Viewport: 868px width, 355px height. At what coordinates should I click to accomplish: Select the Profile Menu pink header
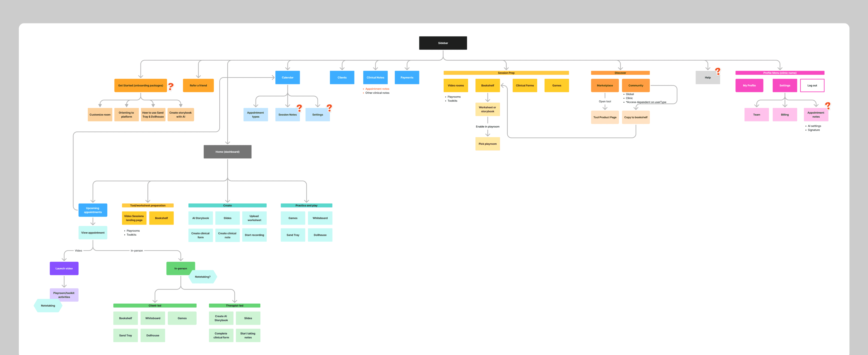[x=779, y=73]
